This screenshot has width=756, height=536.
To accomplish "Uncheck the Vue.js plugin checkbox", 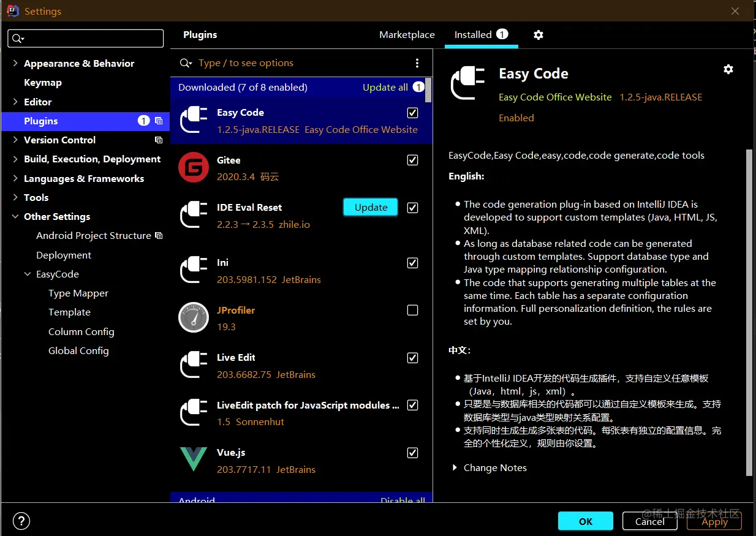I will click(413, 453).
